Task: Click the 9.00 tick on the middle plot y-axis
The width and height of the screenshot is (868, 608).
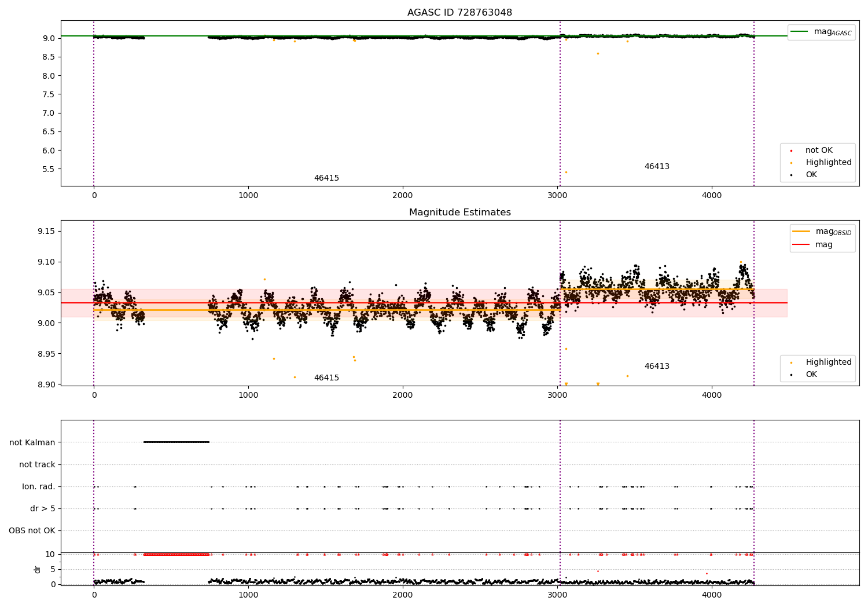Action: pos(46,323)
